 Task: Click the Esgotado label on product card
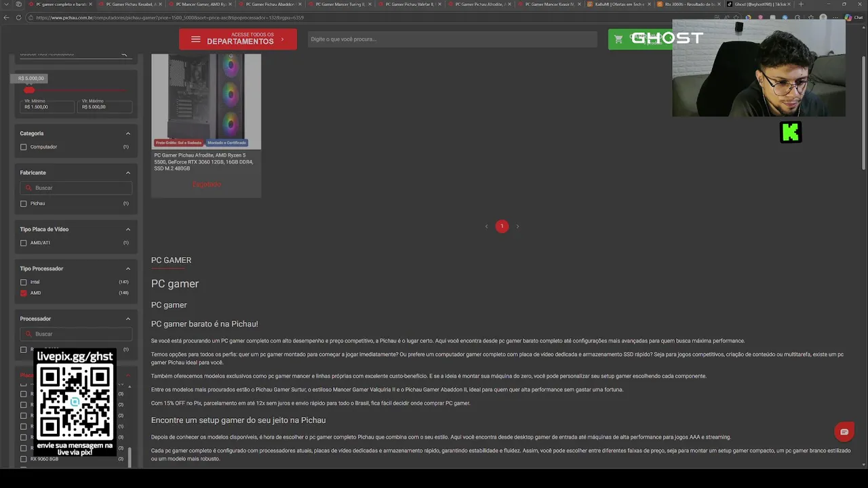pyautogui.click(x=206, y=184)
